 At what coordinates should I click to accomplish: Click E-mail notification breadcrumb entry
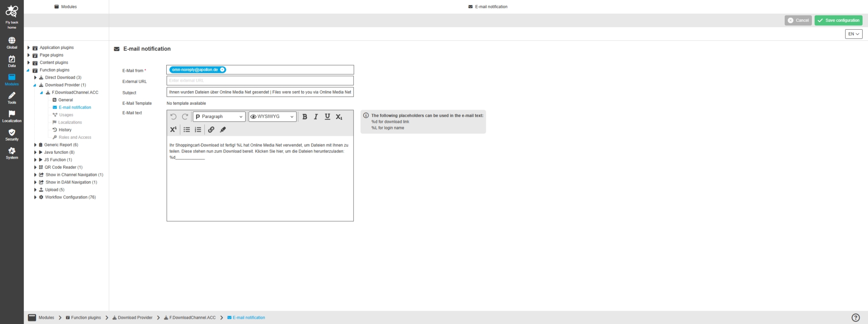coord(246,318)
